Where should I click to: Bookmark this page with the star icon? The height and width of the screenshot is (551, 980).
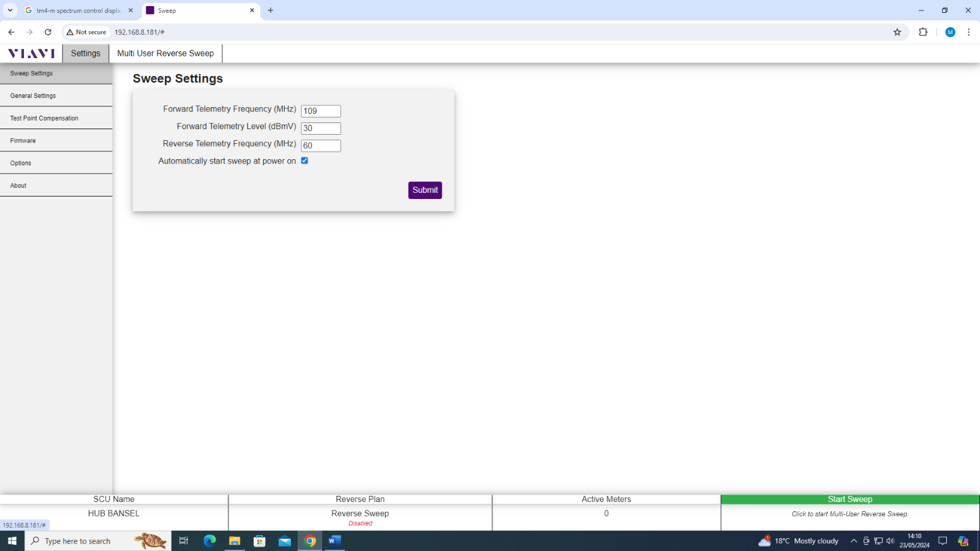pyautogui.click(x=897, y=32)
